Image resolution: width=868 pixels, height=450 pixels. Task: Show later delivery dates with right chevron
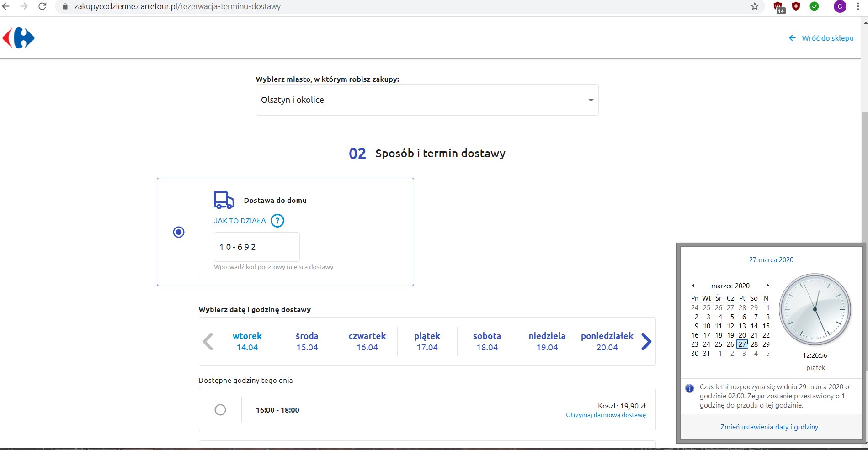646,341
